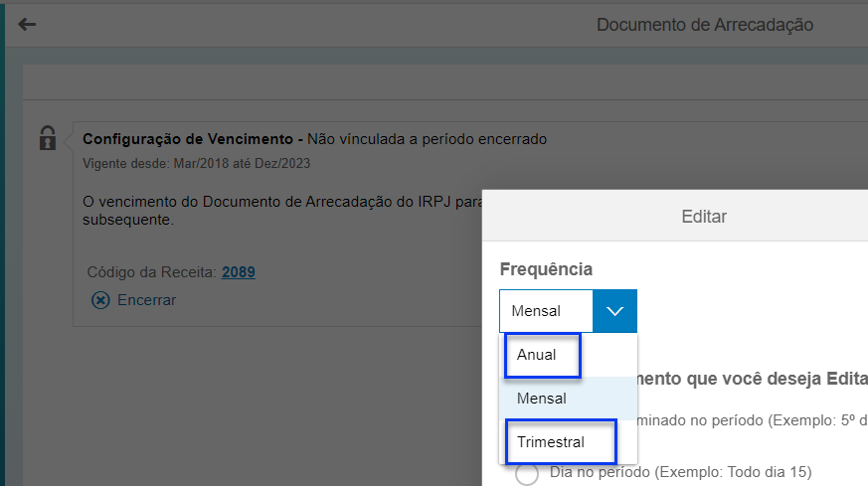Open revenue code link 2089

[239, 272]
